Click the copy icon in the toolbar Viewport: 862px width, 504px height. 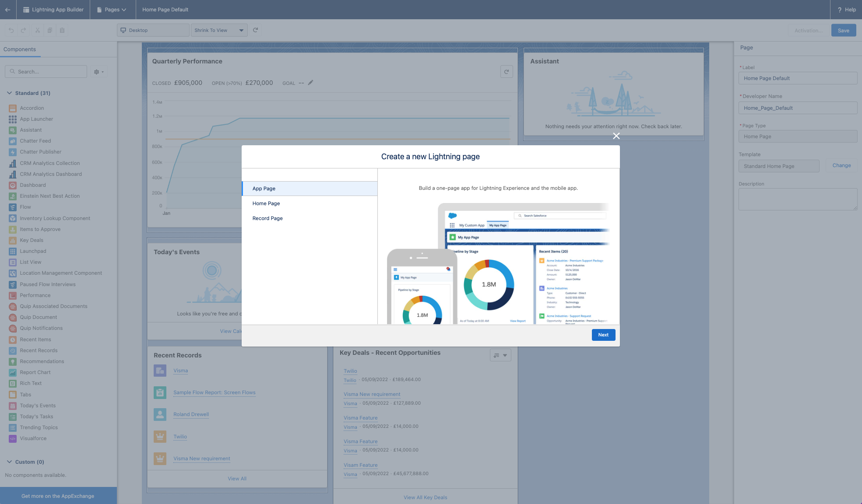(50, 30)
